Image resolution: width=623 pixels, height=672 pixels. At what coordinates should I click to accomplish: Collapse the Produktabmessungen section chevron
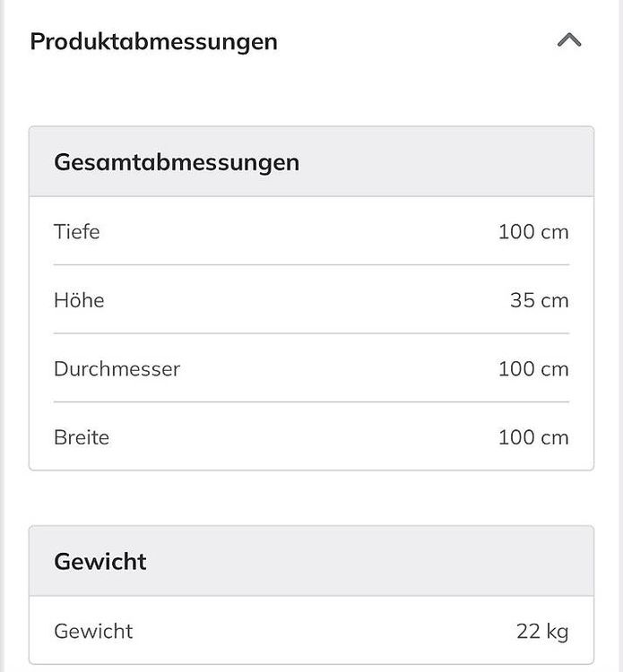tap(569, 40)
